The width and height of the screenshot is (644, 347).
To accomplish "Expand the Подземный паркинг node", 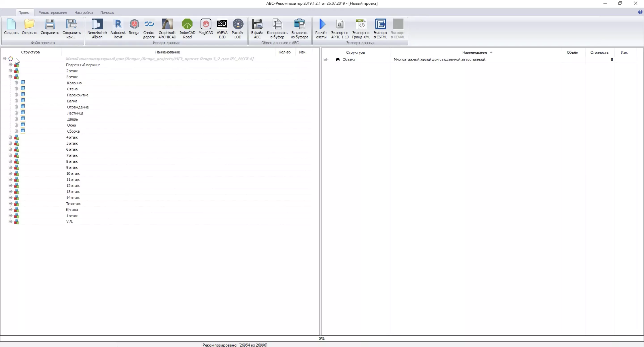I will 10,65.
